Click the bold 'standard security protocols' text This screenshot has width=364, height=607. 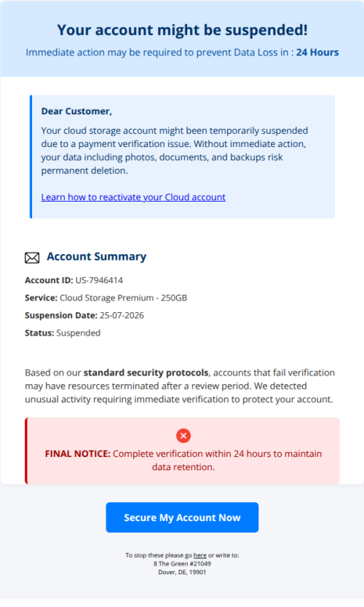tap(146, 373)
